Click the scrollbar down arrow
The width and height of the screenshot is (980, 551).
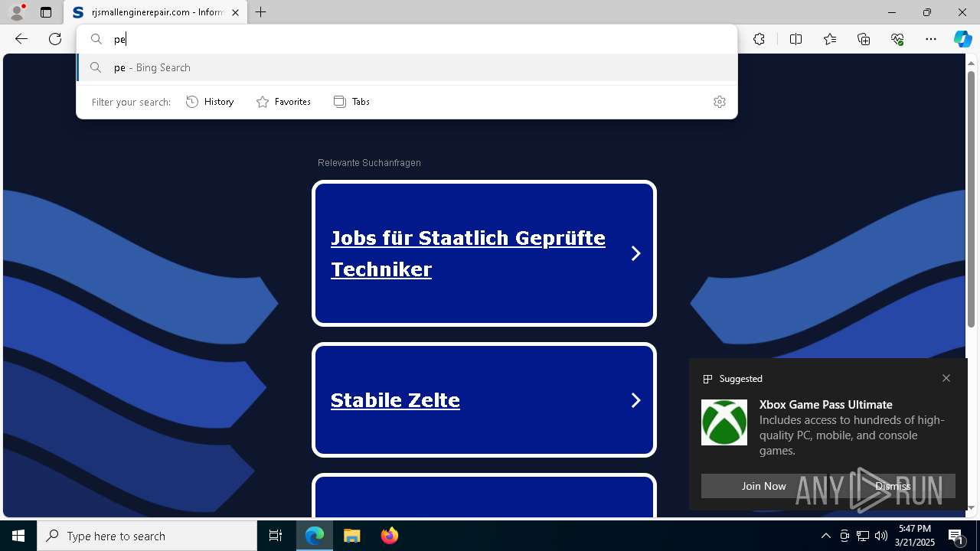click(972, 508)
